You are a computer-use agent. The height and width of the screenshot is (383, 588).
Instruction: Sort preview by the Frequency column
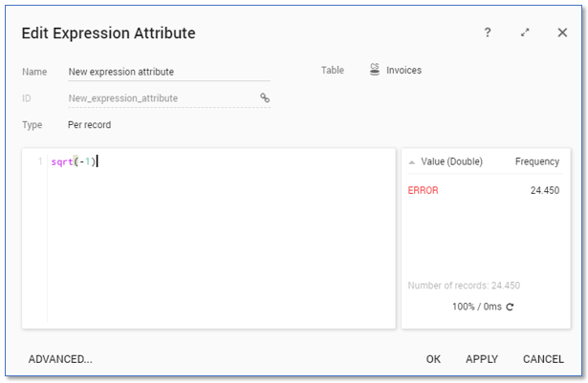pos(536,162)
